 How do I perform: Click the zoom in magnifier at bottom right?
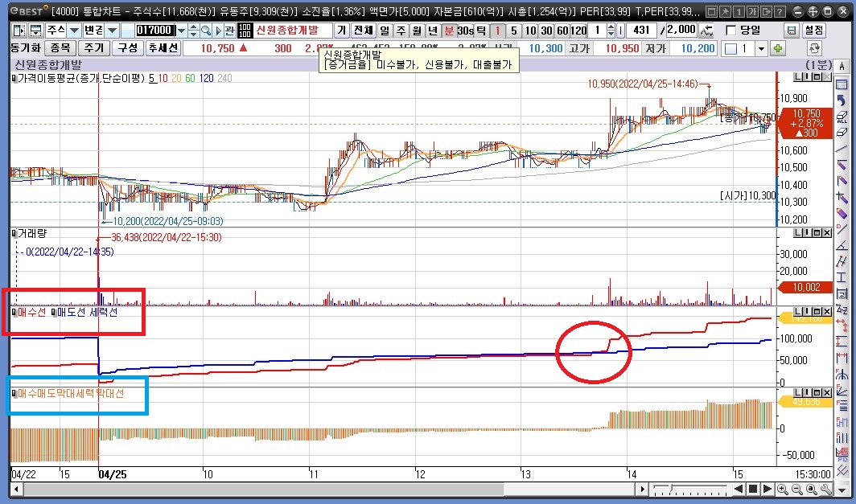pyautogui.click(x=782, y=489)
